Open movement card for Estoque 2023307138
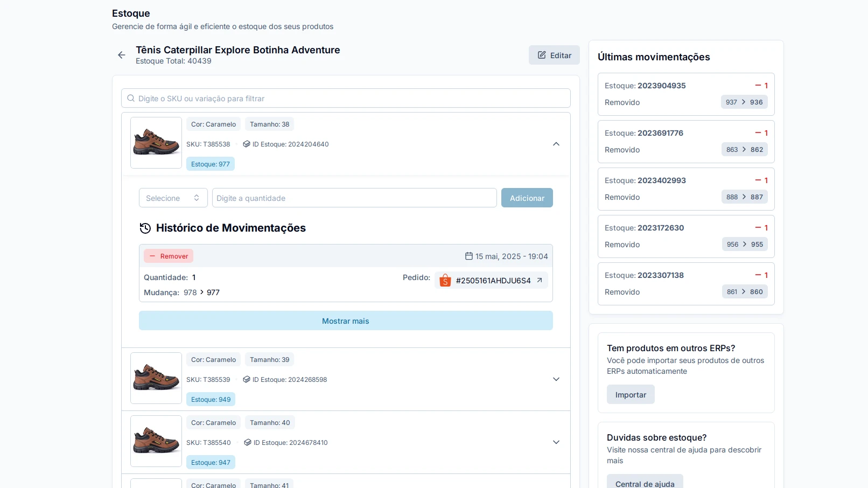The height and width of the screenshot is (488, 868). 686,284
